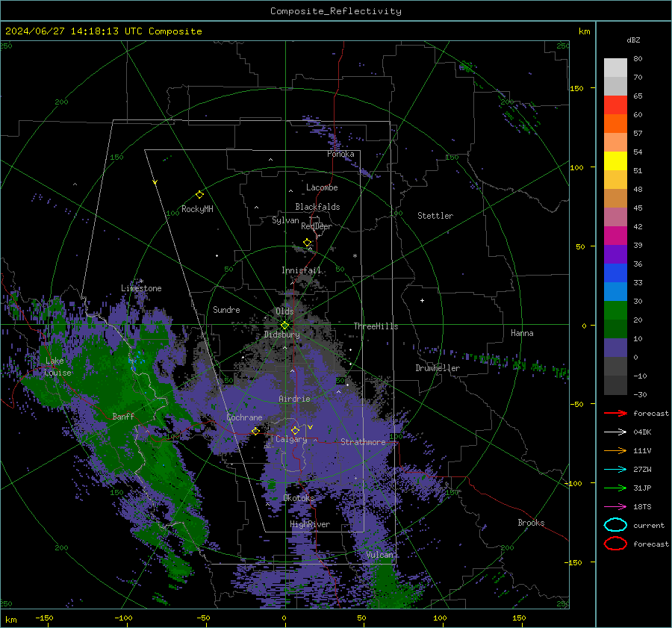Click the ThreeHills city label
The height and width of the screenshot is (628, 672).
pyautogui.click(x=376, y=326)
